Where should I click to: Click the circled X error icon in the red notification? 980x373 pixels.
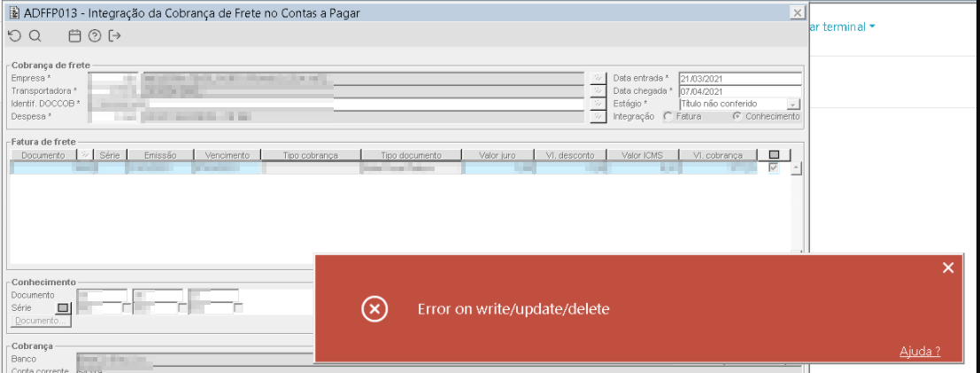[x=374, y=308]
